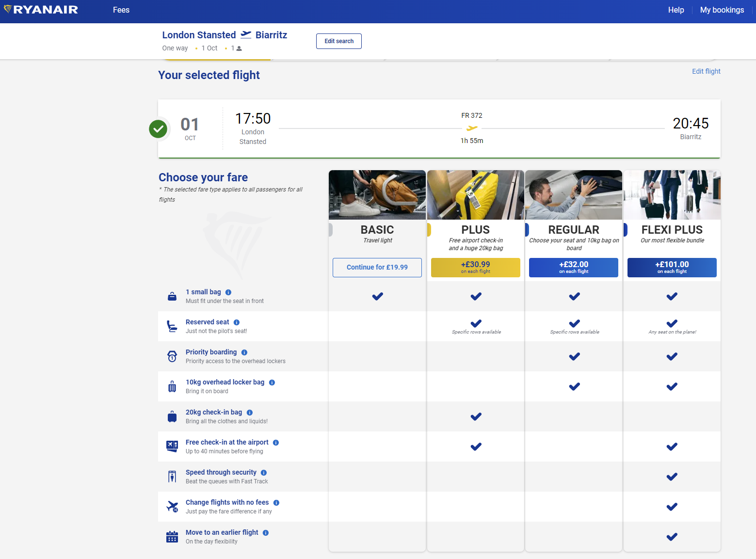Click the reserved seat icon
This screenshot has width=756, height=559.
click(x=172, y=326)
